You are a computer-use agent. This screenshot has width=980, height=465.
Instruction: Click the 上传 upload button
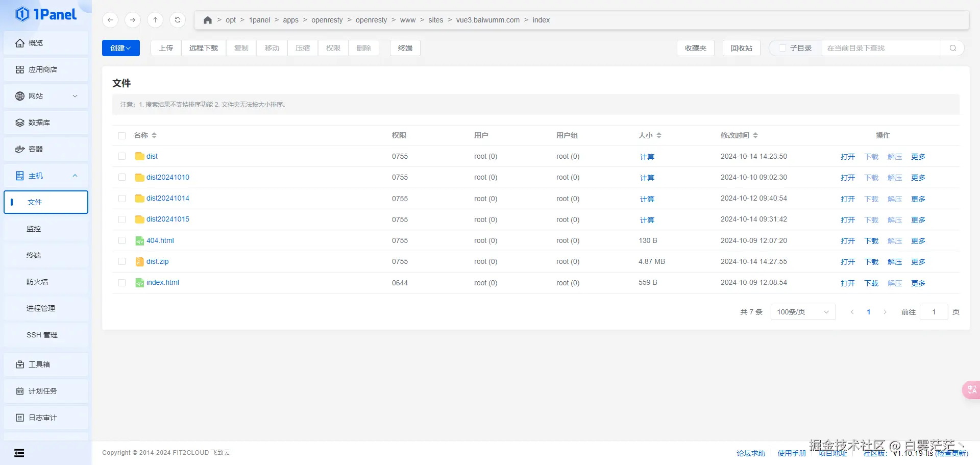tap(166, 48)
